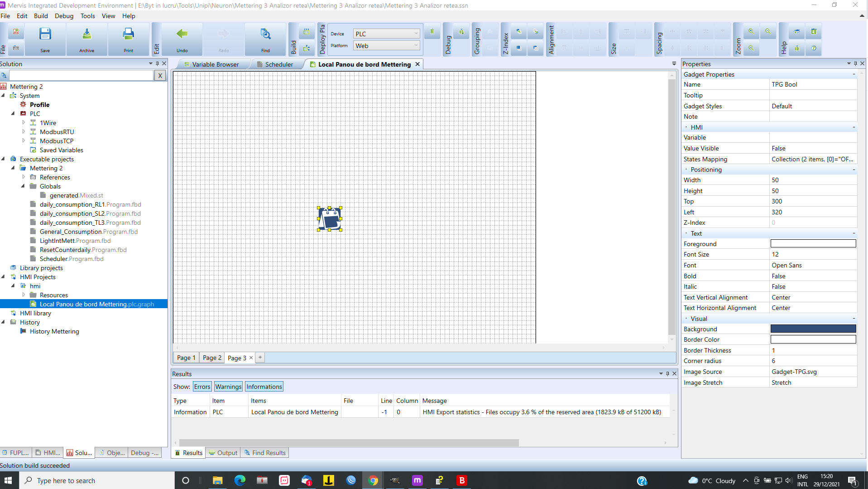This screenshot has width=868, height=489.
Task: Open Help with the question mark icon
Action: click(x=814, y=48)
